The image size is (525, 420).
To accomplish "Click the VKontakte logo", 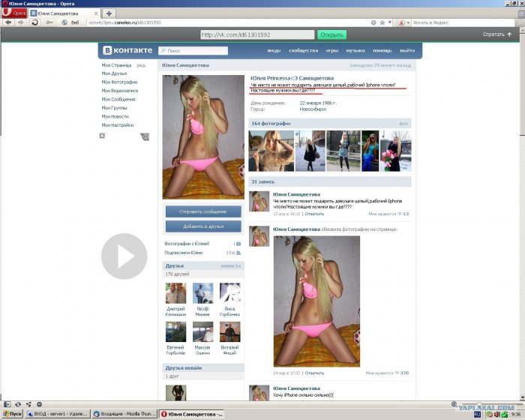I will [127, 50].
